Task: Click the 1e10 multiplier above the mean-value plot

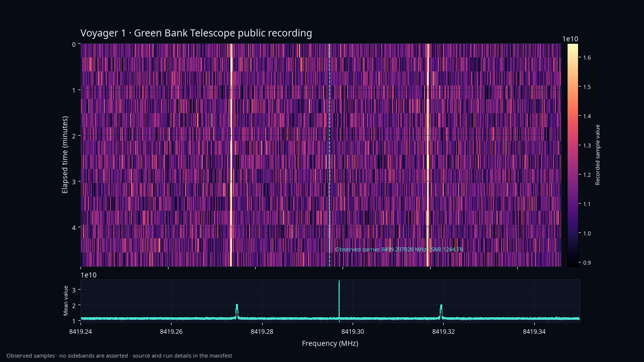Action: tap(89, 275)
